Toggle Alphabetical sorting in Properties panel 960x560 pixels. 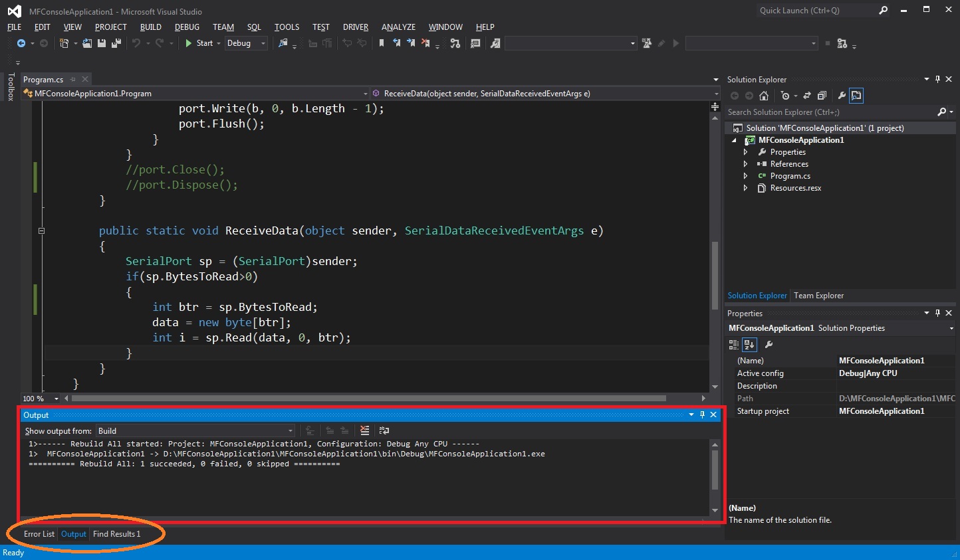pyautogui.click(x=749, y=344)
